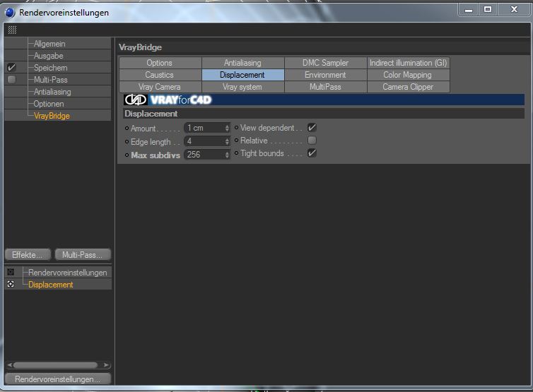Click the horizontal scrollbar thumb in sidebar

click(x=56, y=365)
